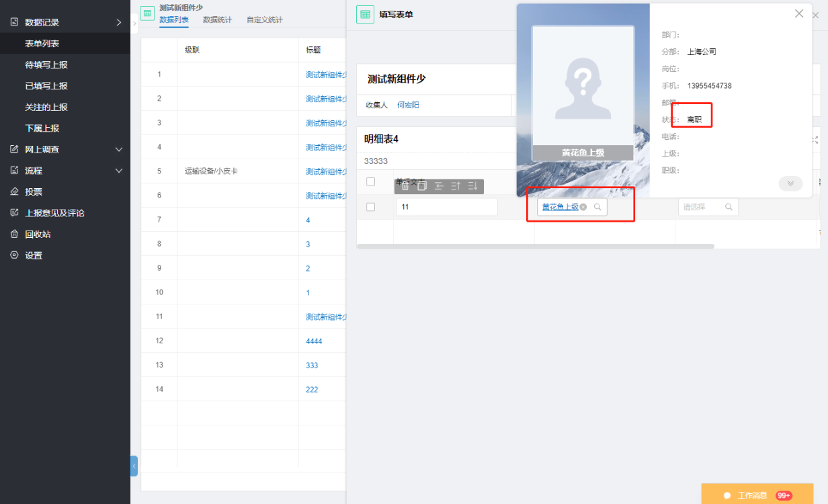Expand more details with double-chevron button

tap(790, 183)
